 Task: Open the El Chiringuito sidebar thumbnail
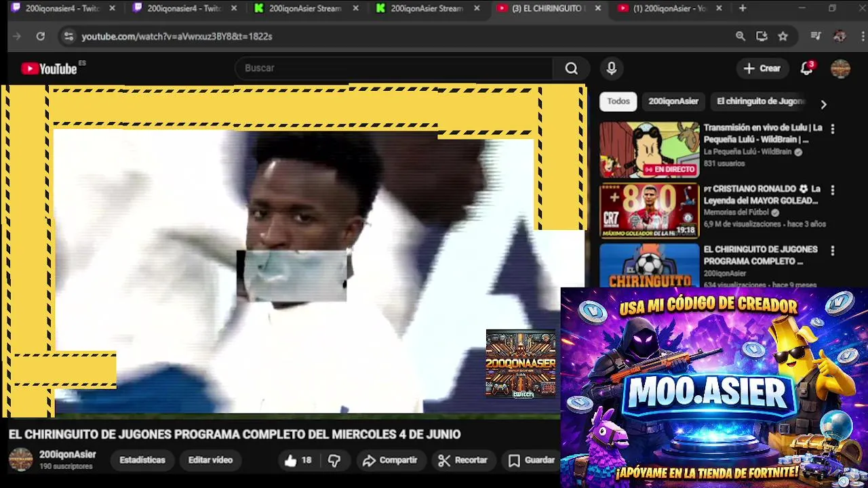(x=649, y=265)
